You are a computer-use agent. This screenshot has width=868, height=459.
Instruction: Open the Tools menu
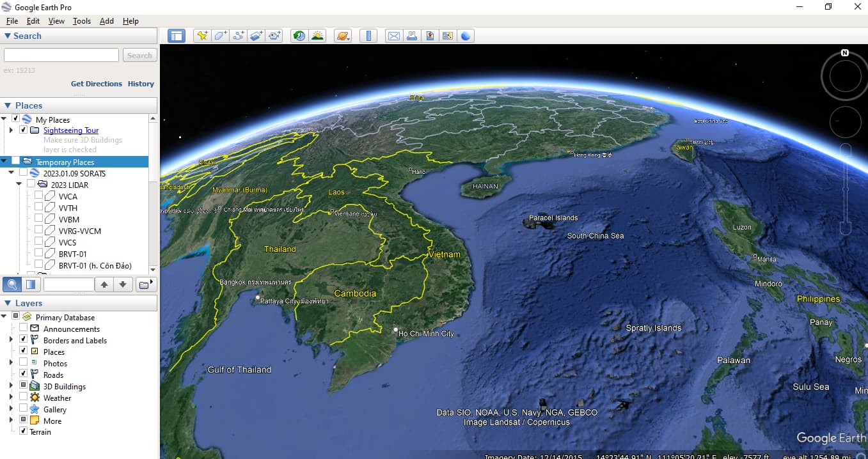point(81,20)
